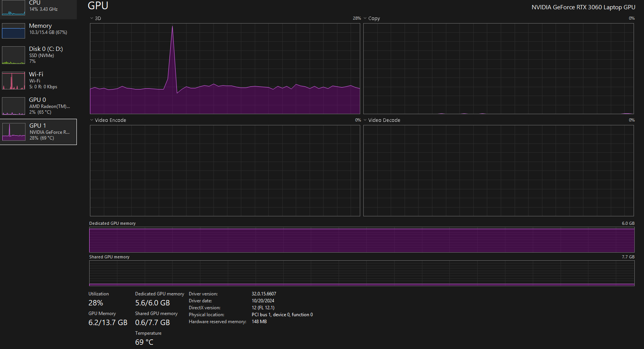Image resolution: width=644 pixels, height=349 pixels.
Task: Click the Dedicated GPU memory usage graph
Action: tap(362, 239)
